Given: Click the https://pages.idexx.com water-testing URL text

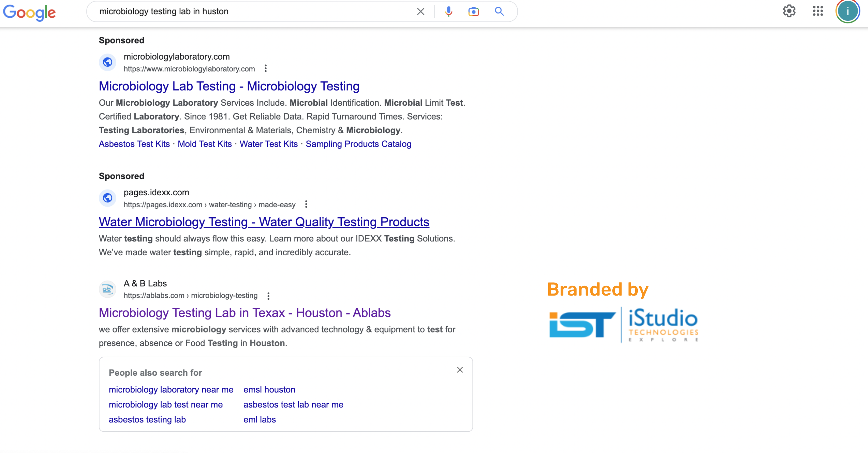Looking at the screenshot, I should 209,204.
